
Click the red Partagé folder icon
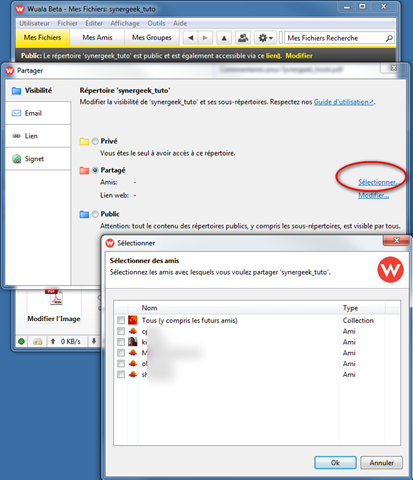point(84,170)
